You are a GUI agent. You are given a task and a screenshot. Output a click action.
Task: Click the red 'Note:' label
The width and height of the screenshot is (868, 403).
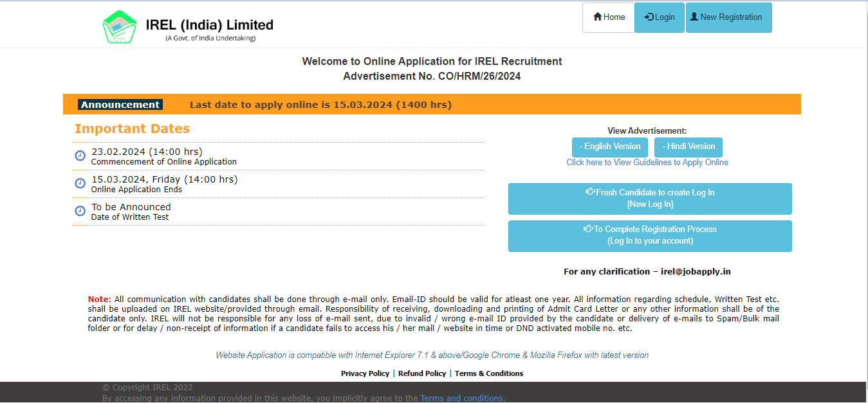pyautogui.click(x=100, y=300)
